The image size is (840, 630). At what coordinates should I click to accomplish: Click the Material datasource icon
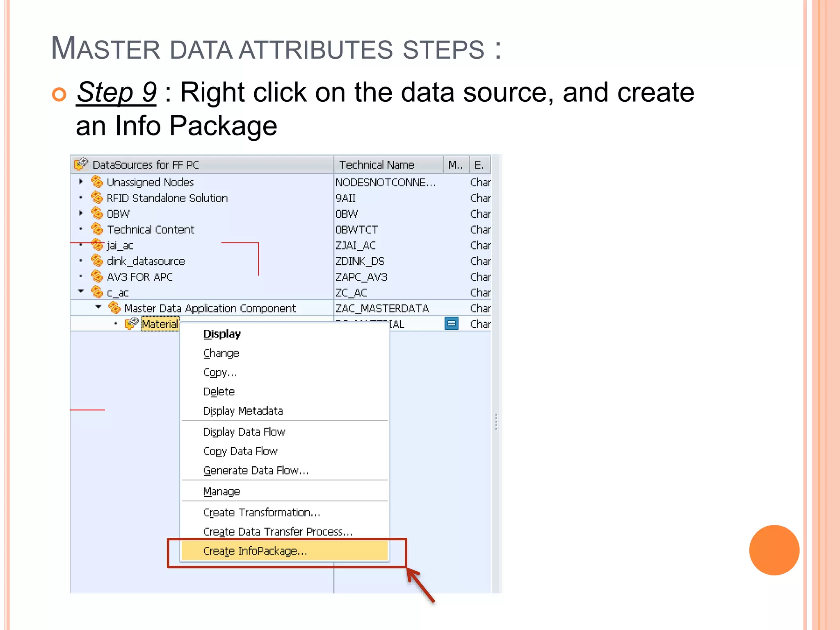point(132,323)
